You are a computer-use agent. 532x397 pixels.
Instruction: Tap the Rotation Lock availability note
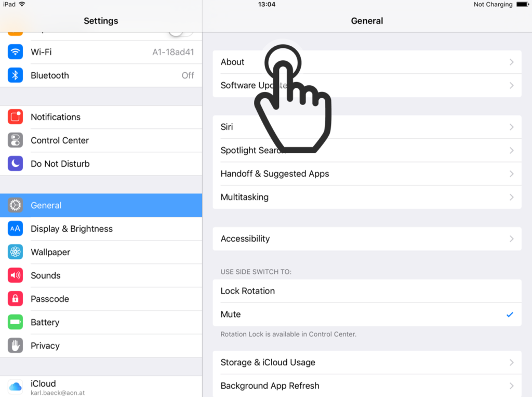pyautogui.click(x=288, y=334)
